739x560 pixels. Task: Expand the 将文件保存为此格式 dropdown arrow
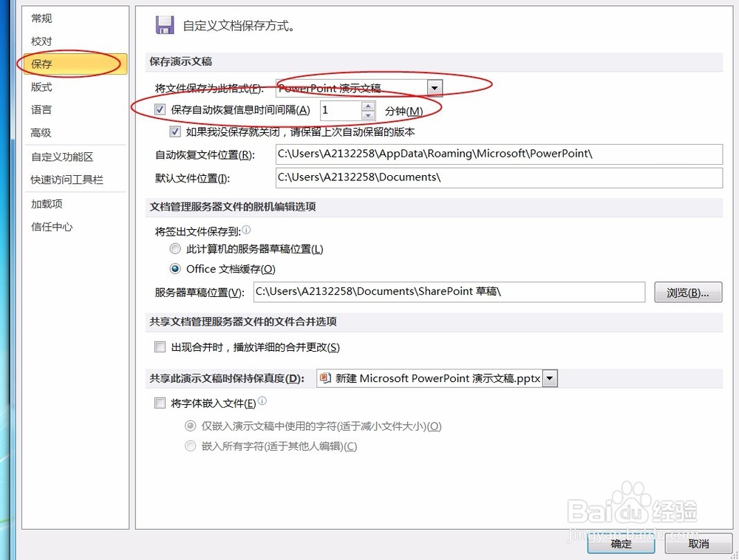pyautogui.click(x=435, y=88)
